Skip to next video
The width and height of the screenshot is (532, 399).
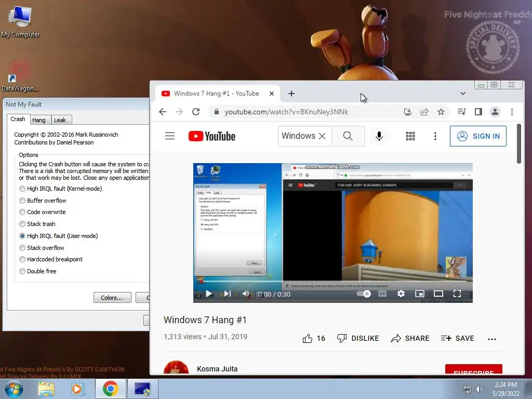point(228,294)
